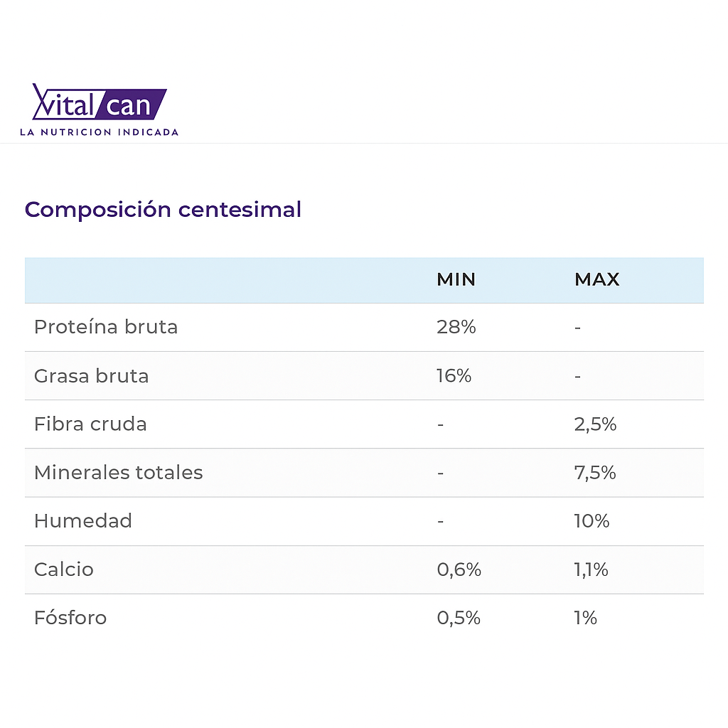Click the MAX column header
Viewport: 728px width, 728px height.
point(596,279)
